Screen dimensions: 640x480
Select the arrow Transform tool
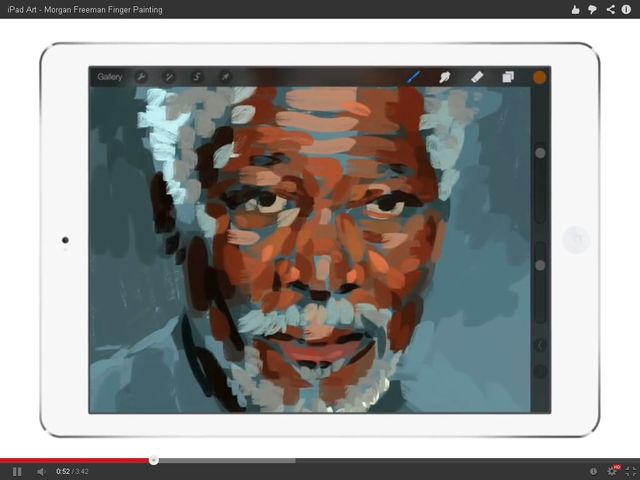tap(225, 77)
